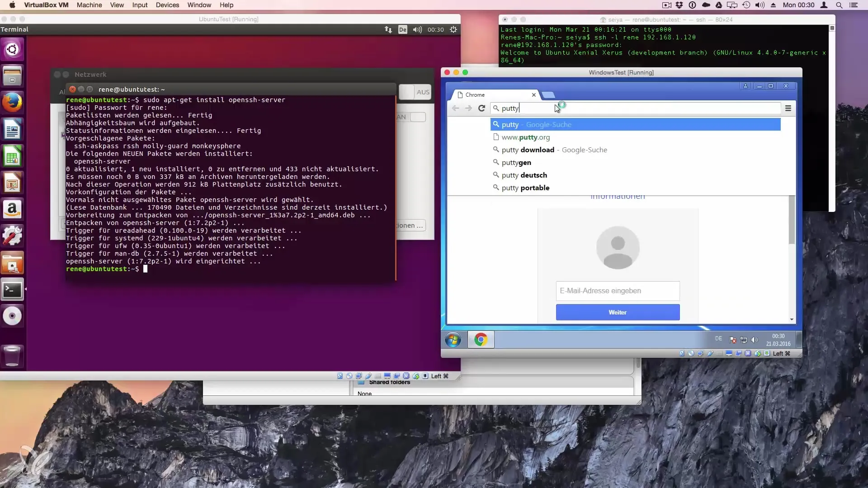
Task: Open Input menu in menu bar
Action: (x=140, y=5)
